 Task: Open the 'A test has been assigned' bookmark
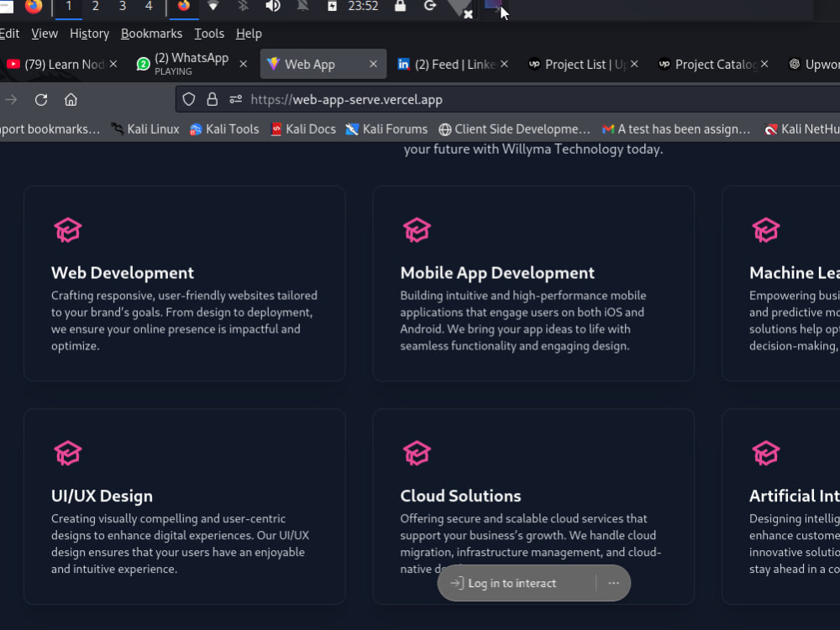tap(676, 129)
